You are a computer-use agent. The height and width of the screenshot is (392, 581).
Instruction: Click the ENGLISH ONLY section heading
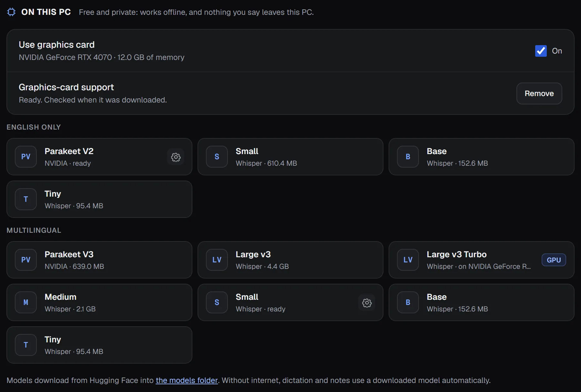coord(34,127)
